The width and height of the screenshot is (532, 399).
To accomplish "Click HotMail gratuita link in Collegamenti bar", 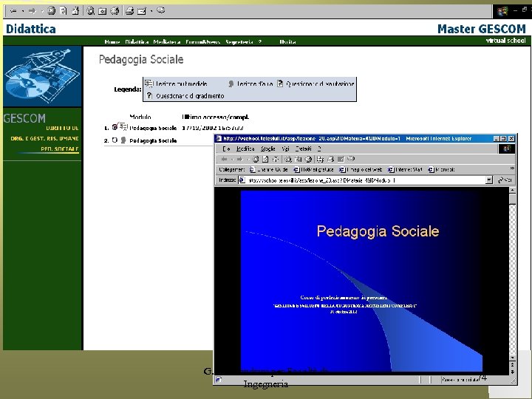I will [314, 169].
